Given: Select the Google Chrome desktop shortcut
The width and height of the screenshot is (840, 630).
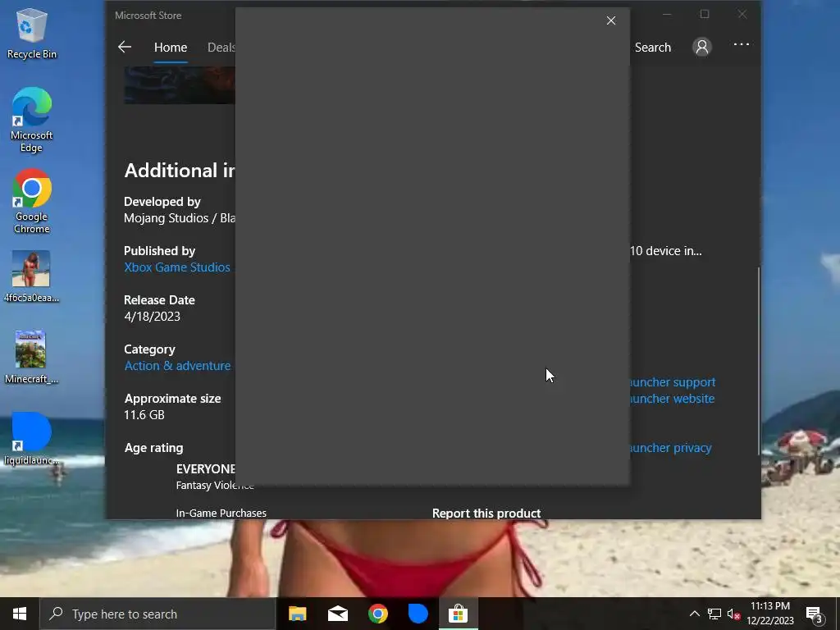Looking at the screenshot, I should tap(31, 202).
